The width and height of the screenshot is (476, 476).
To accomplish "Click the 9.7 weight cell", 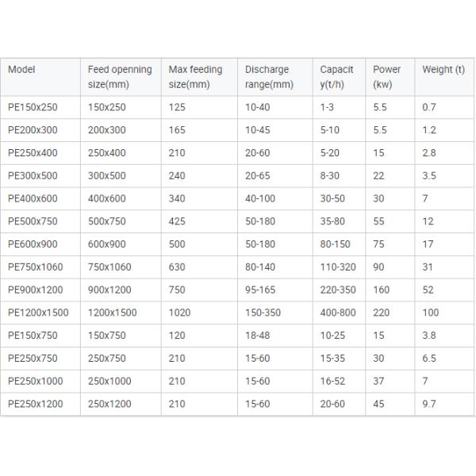I will coord(428,404).
